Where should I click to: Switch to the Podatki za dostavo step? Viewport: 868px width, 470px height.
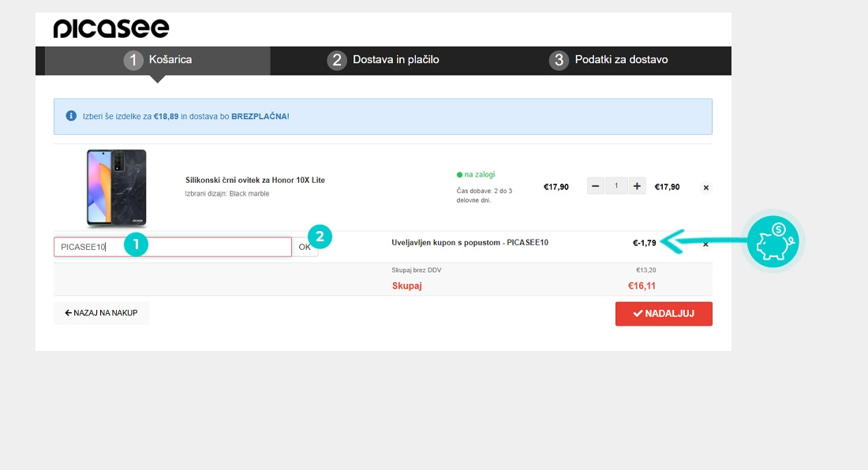pyautogui.click(x=608, y=60)
